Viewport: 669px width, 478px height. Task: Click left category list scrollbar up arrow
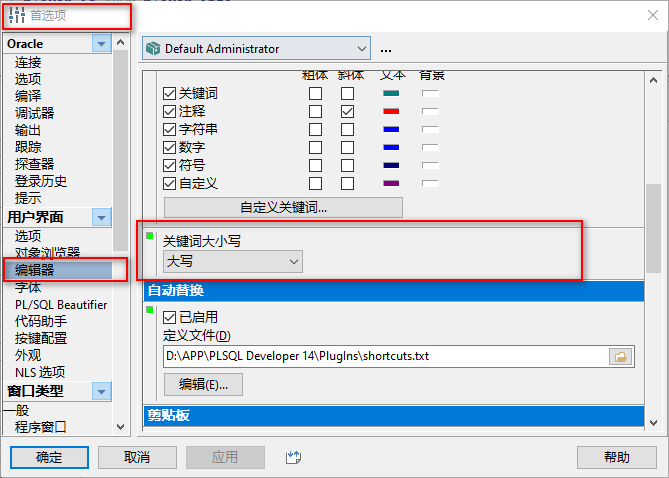(x=121, y=42)
